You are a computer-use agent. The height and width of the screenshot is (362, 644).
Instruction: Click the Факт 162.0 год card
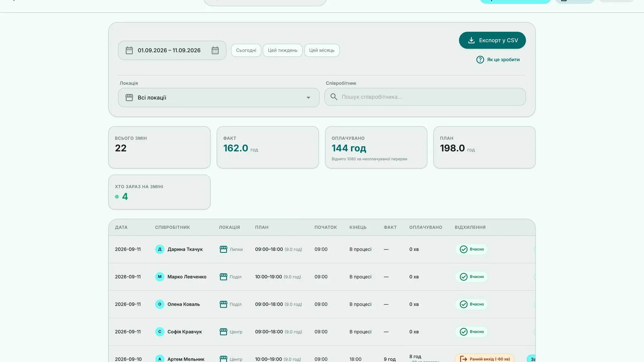pos(268,147)
